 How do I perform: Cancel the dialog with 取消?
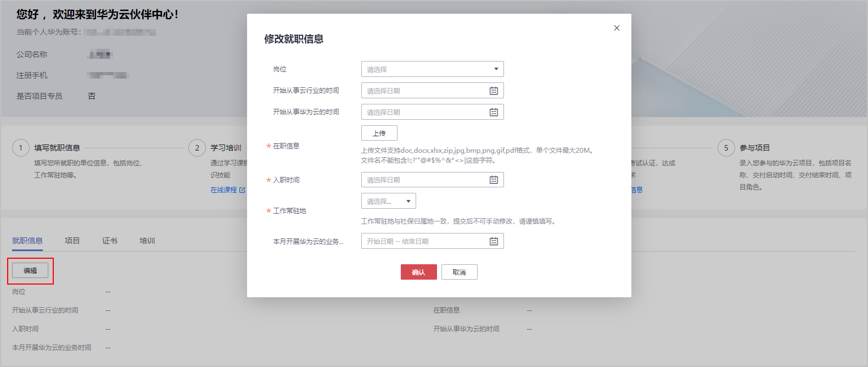coord(459,272)
